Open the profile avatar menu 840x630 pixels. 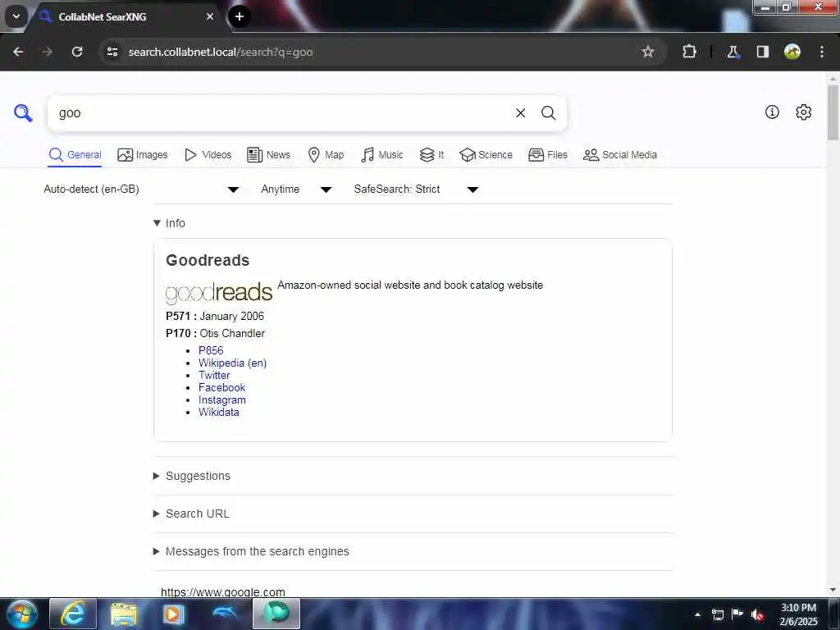click(792, 52)
